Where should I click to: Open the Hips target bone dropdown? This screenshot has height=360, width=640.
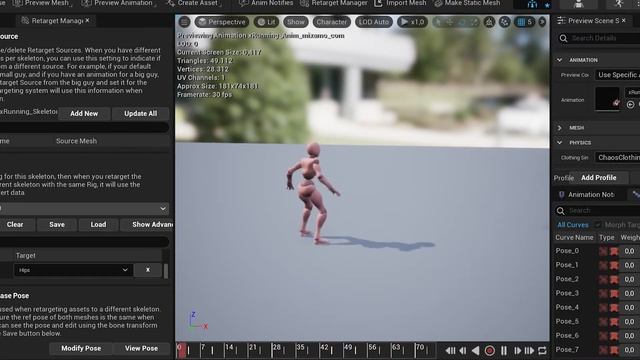[73, 270]
